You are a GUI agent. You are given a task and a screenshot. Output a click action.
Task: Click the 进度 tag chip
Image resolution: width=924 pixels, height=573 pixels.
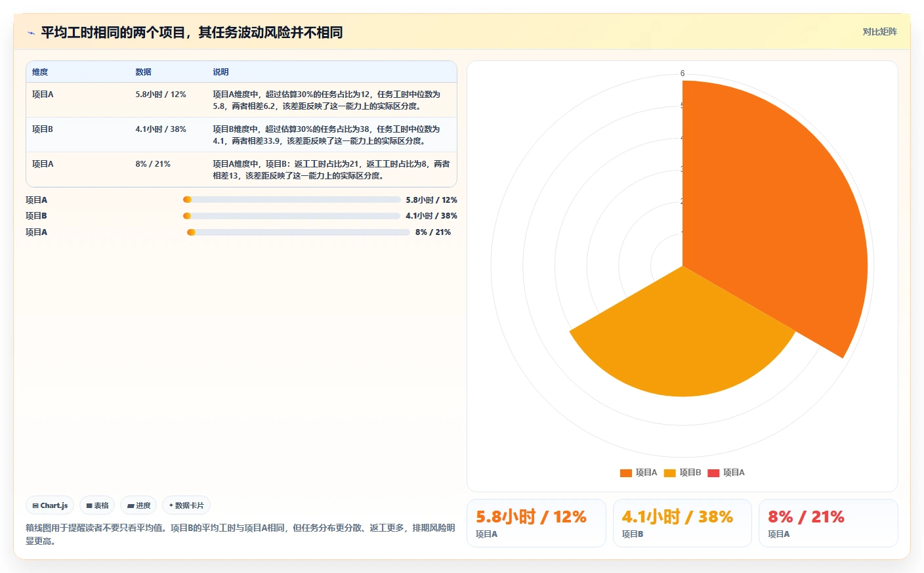pyautogui.click(x=138, y=505)
